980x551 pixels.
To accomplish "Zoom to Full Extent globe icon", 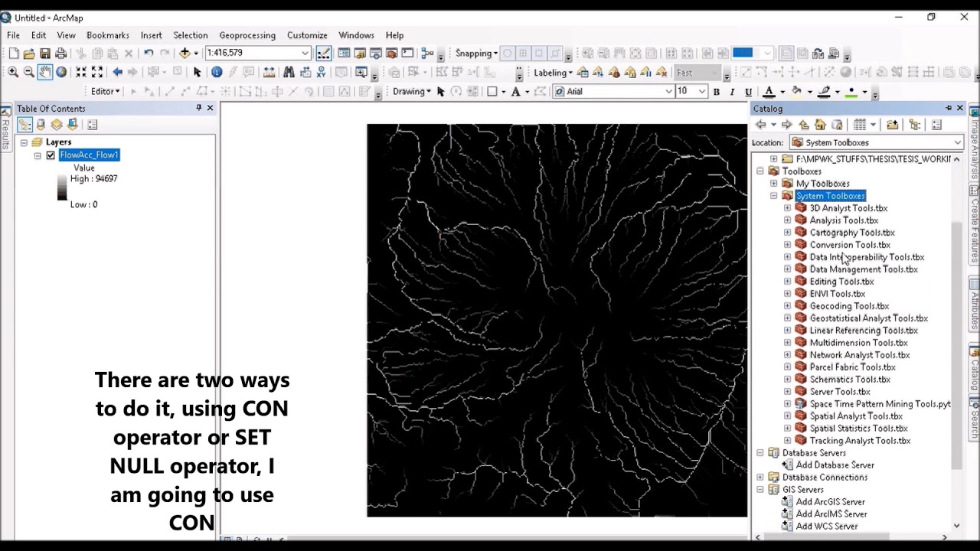I will pos(61,72).
